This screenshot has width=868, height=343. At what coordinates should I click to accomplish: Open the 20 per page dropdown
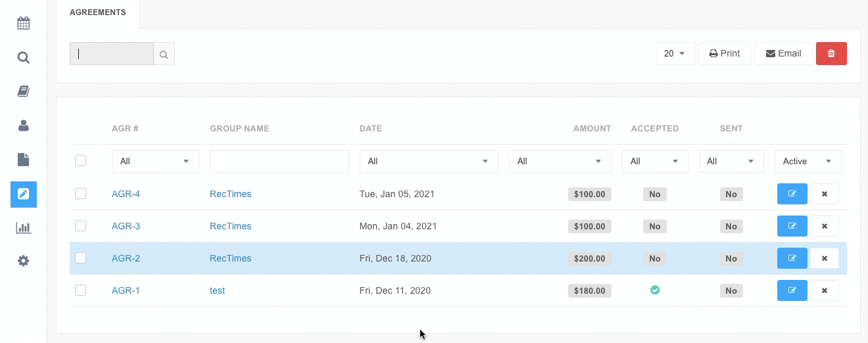(675, 54)
